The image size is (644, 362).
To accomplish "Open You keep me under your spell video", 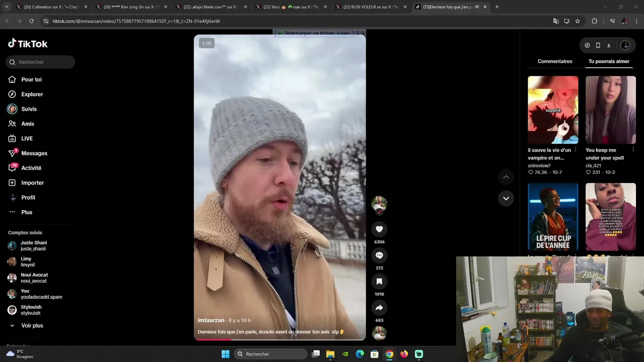I will coord(611,110).
